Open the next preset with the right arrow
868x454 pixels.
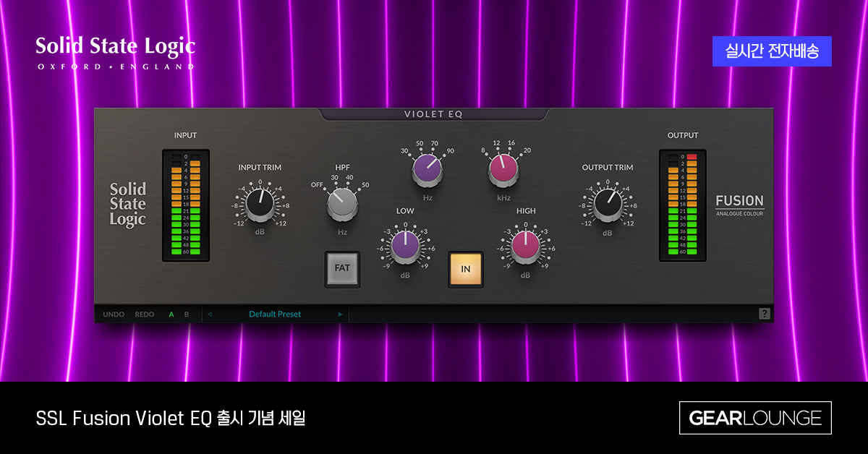point(339,314)
